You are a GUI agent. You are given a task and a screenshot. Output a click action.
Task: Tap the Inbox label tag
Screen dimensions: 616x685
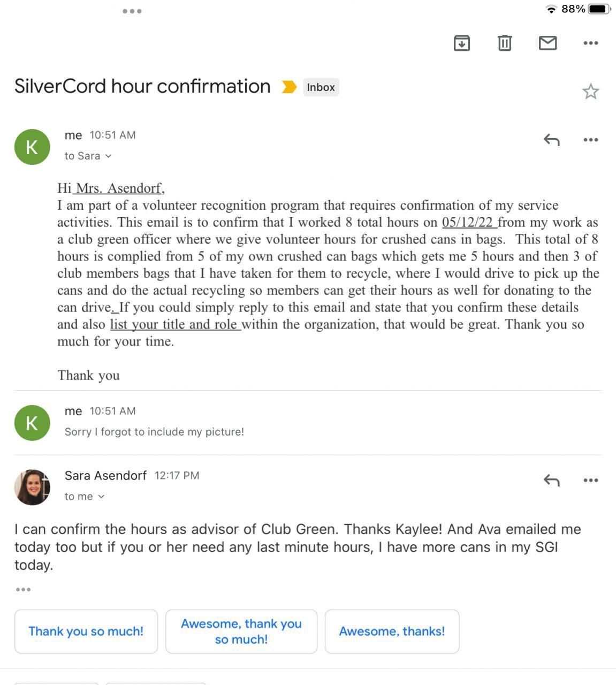click(x=321, y=87)
